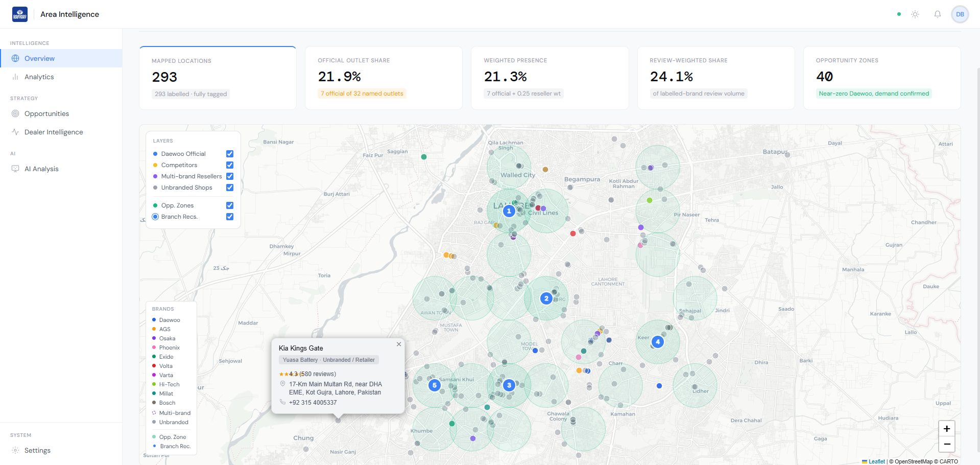Screen dimensions: 980x465
Task: Click the '7 official of 32 named outlets' badge
Action: [x=362, y=94]
